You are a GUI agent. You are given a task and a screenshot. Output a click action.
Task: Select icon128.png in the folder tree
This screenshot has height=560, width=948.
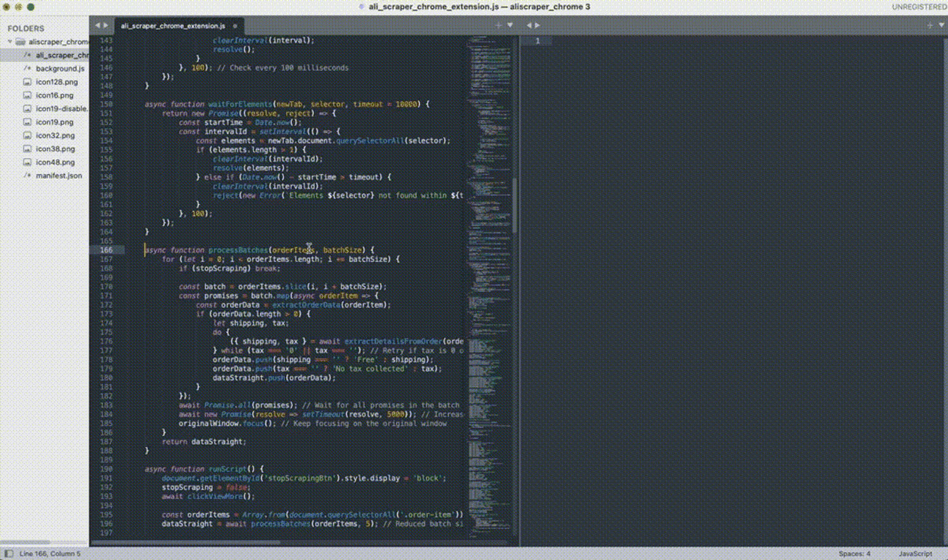(x=57, y=82)
